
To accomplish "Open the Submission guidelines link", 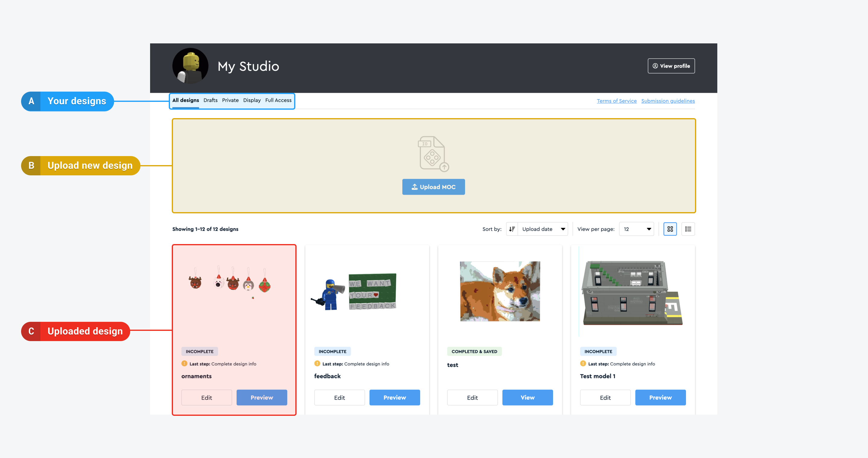I will pos(668,101).
